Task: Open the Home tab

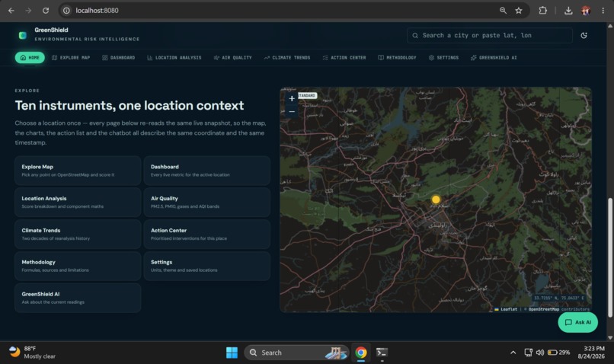Action: [x=30, y=58]
